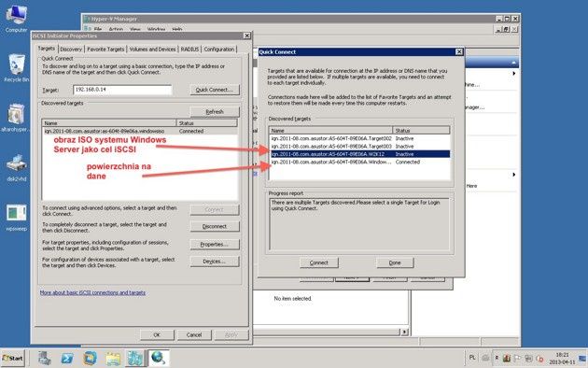Switch to the Targets tab
This screenshot has width=588, height=368.
point(47,49)
